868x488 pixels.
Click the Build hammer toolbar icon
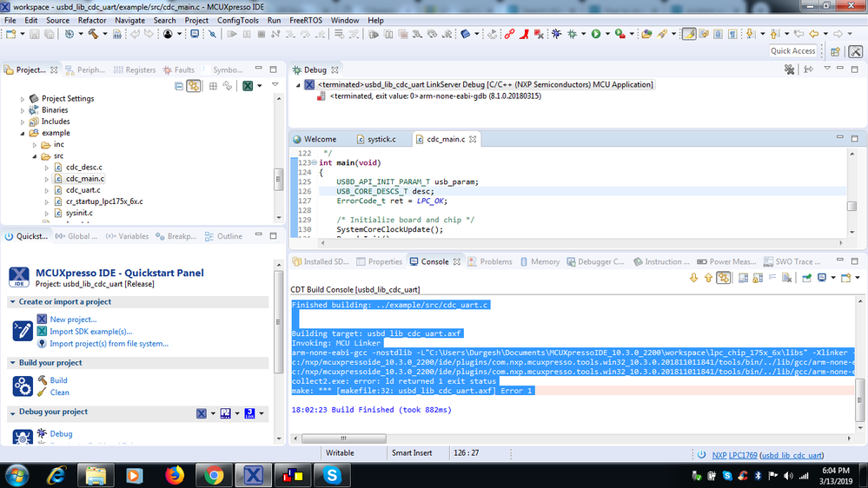(x=93, y=35)
